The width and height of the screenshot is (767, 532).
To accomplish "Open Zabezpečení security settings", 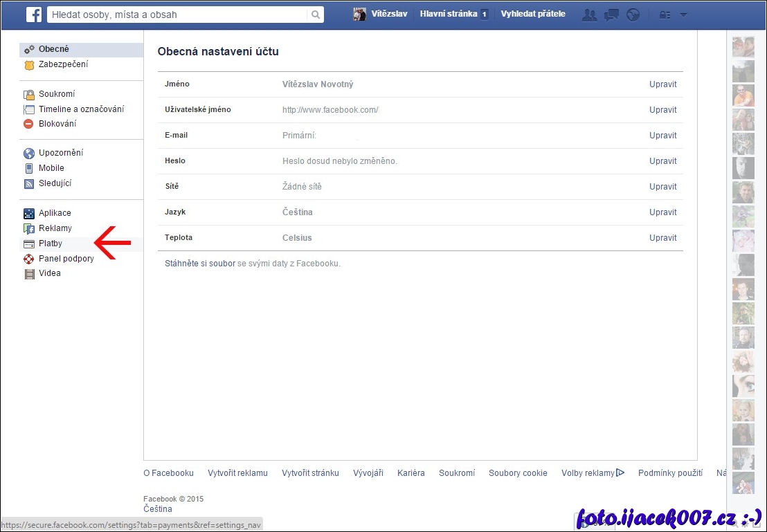I will coord(63,64).
